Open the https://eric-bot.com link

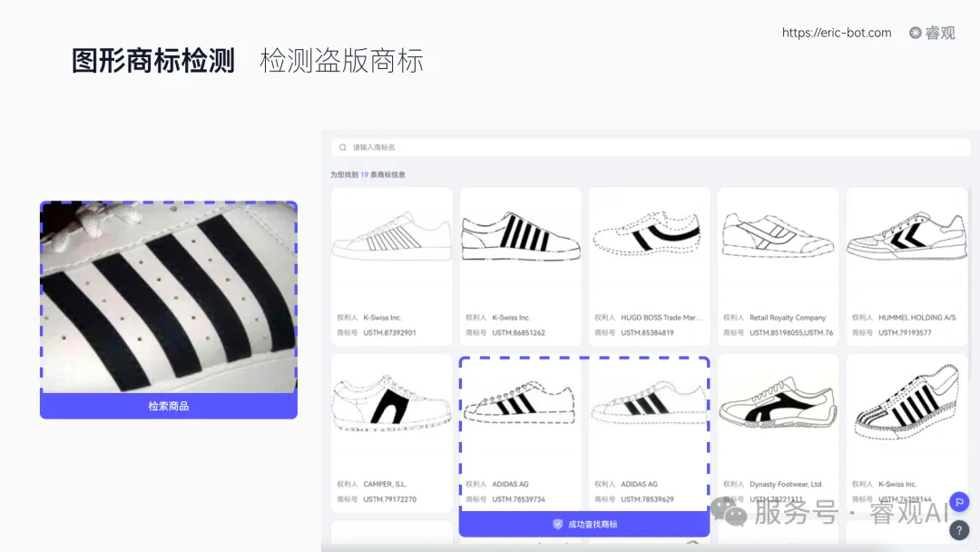pos(836,33)
